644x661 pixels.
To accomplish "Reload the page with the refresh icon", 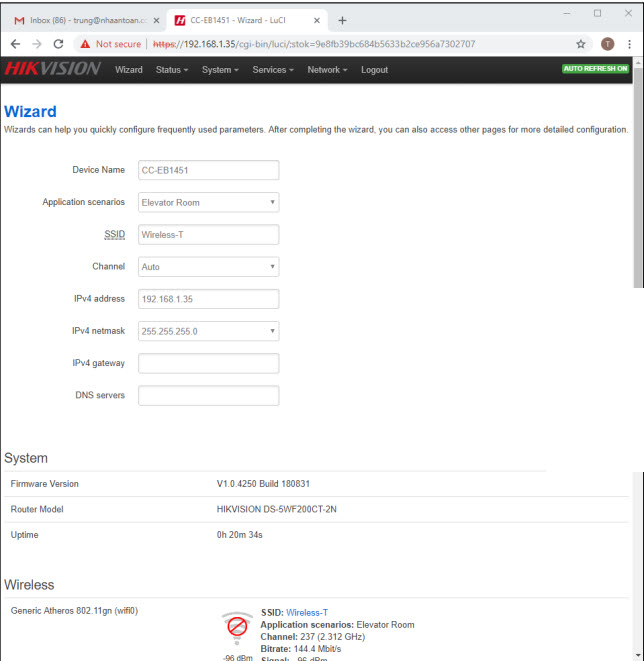I will [59, 44].
